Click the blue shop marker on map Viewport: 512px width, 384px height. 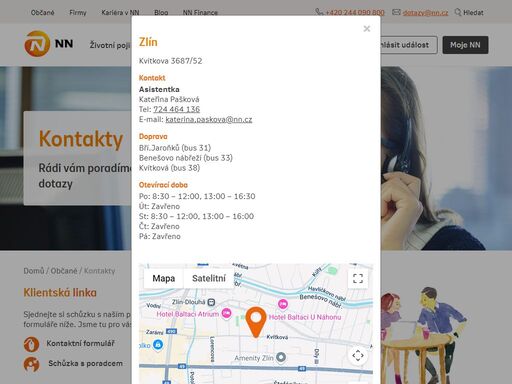click(x=158, y=344)
